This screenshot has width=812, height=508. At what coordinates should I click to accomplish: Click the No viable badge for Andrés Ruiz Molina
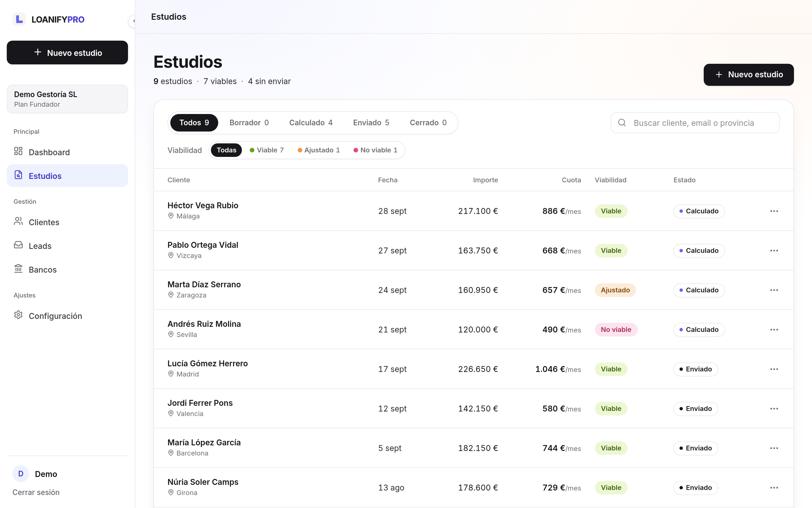tap(616, 330)
